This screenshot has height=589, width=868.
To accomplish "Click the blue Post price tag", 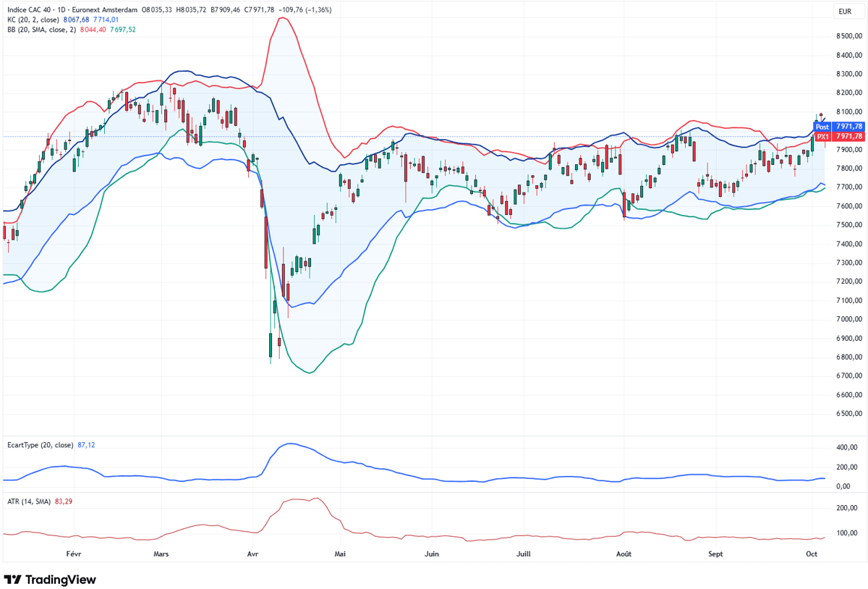I will coord(822,127).
